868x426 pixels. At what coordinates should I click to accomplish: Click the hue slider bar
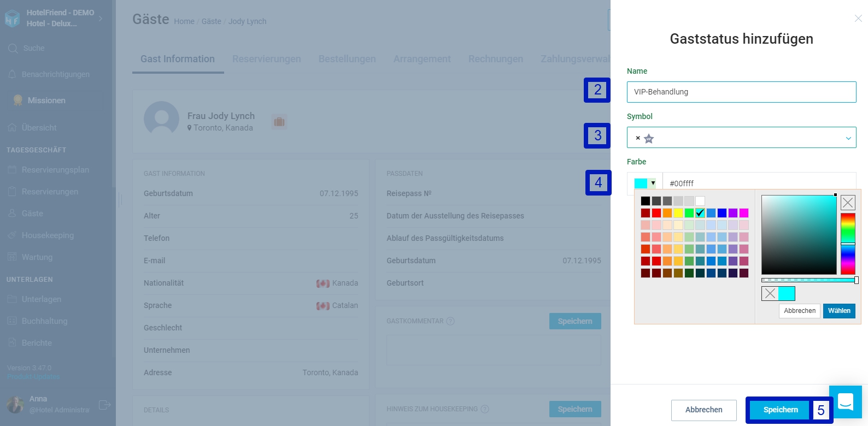click(848, 244)
